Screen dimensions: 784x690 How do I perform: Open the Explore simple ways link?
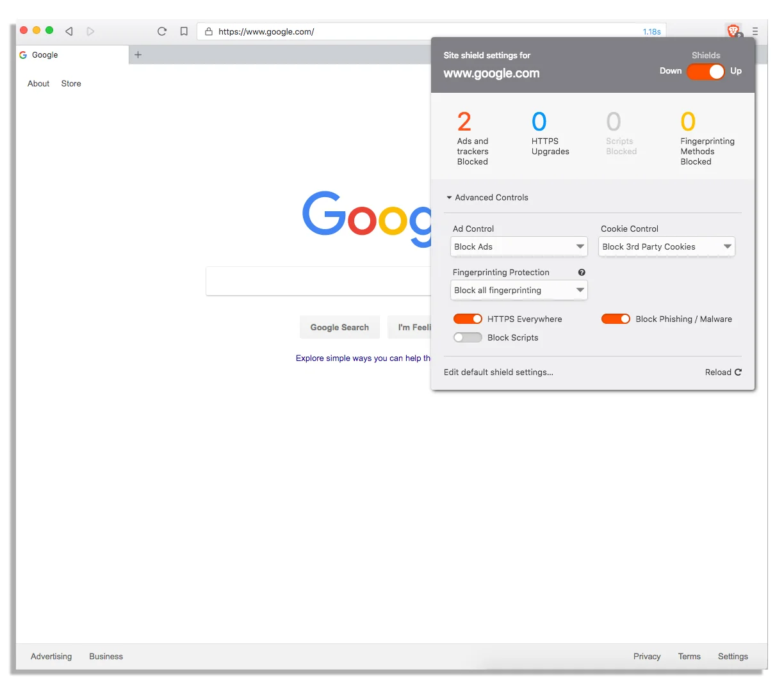click(x=363, y=358)
